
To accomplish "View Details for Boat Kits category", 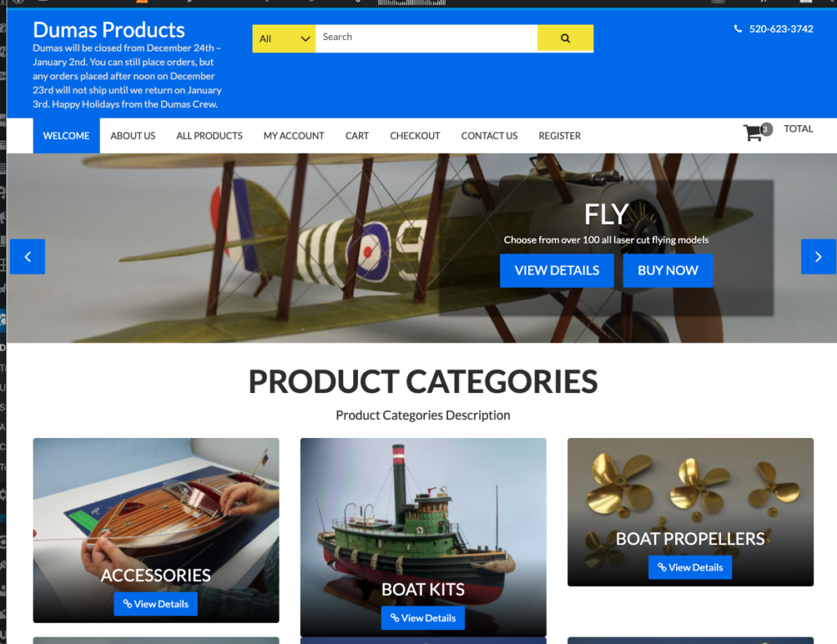I will click(423, 618).
